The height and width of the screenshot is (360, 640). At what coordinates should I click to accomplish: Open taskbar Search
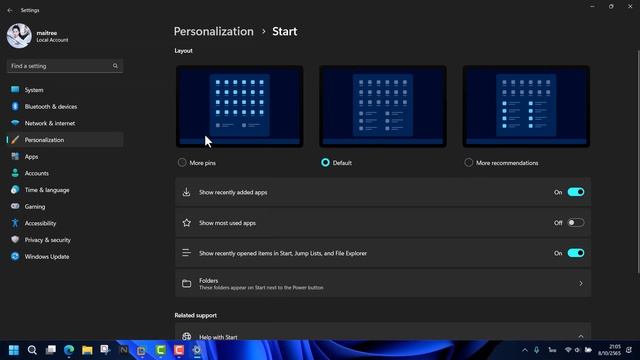tap(32, 350)
